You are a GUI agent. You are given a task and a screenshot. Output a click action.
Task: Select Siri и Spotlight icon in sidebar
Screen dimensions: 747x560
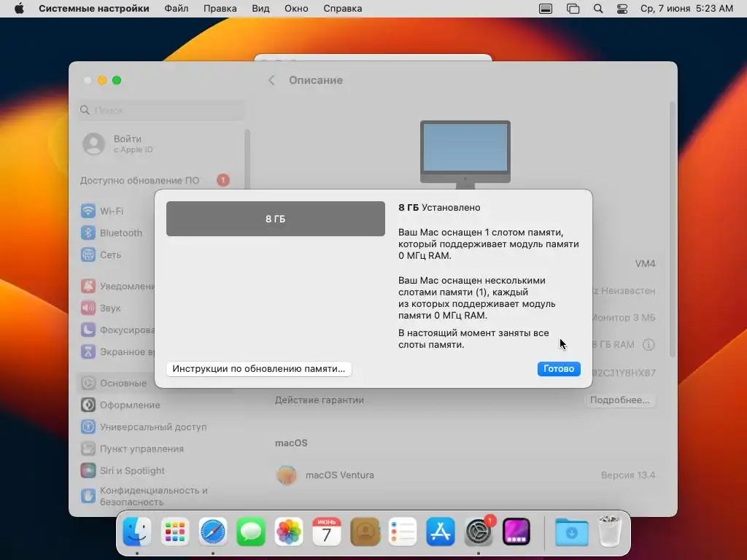tap(88, 470)
